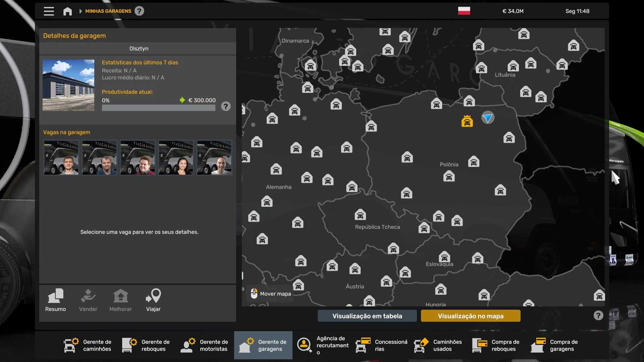The width and height of the screenshot is (644, 362).
Task: Click the productivity progress bar
Action: point(158,108)
